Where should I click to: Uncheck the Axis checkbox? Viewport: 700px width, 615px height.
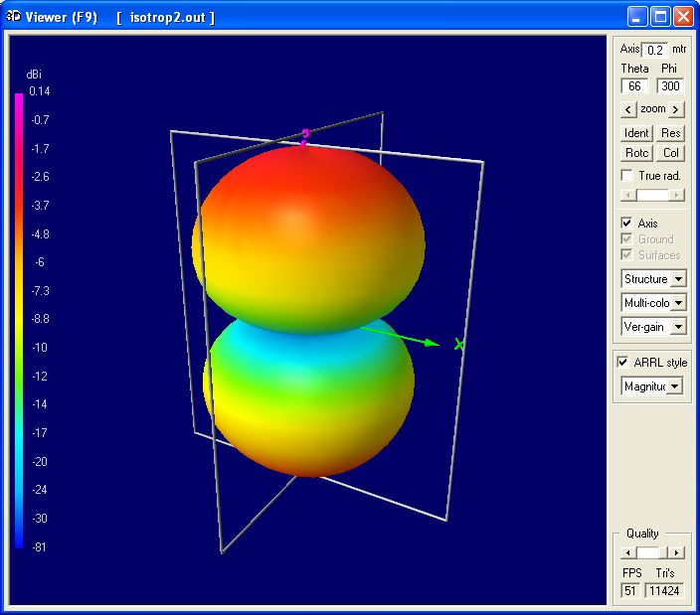(626, 224)
